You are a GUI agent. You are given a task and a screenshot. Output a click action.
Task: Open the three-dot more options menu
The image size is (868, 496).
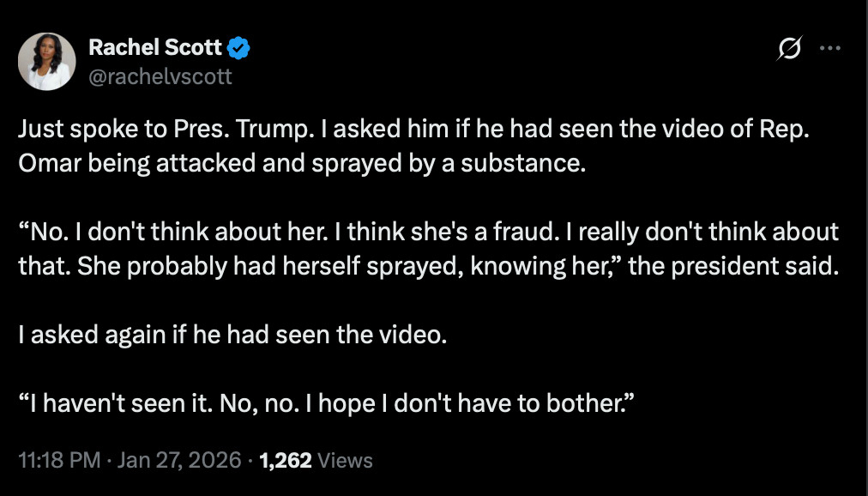pyautogui.click(x=829, y=49)
